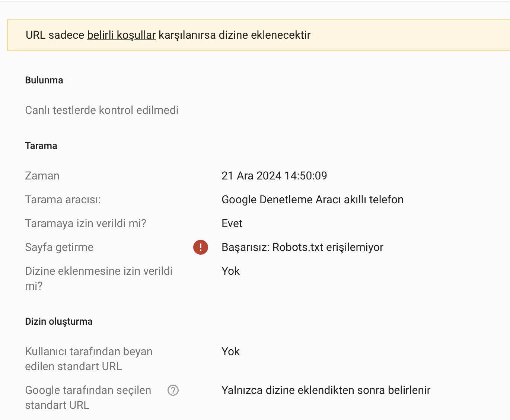Image resolution: width=510 pixels, height=420 pixels.
Task: Select the 'Dizin oluşturma' section heading
Action: click(x=59, y=322)
